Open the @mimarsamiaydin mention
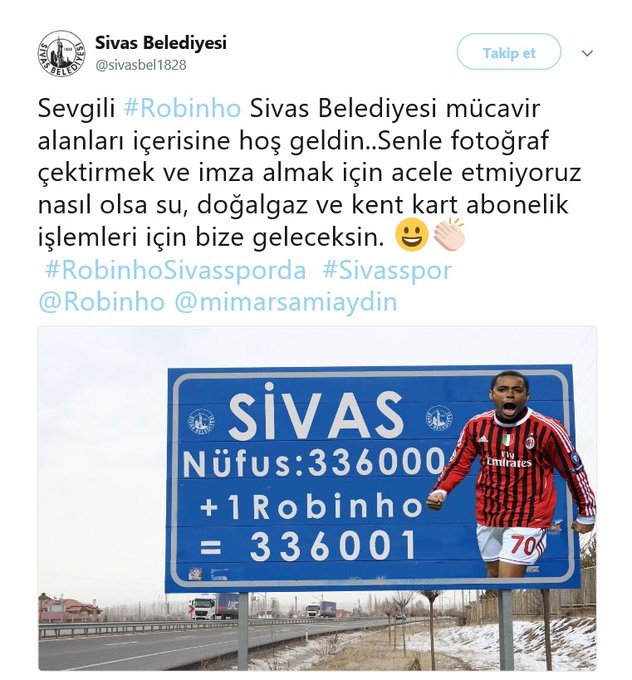The image size is (632, 680). click(286, 302)
